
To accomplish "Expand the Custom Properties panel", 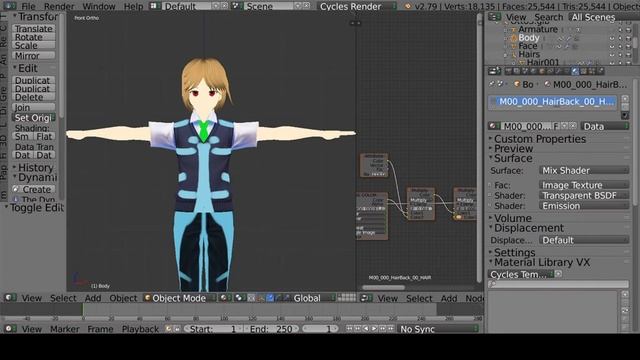I will click(x=540, y=139).
